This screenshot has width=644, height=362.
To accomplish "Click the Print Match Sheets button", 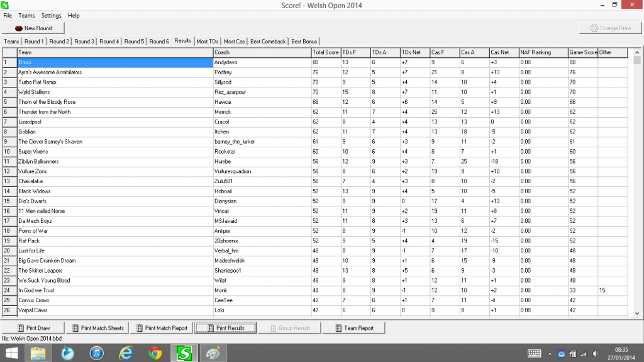I will (x=97, y=328).
